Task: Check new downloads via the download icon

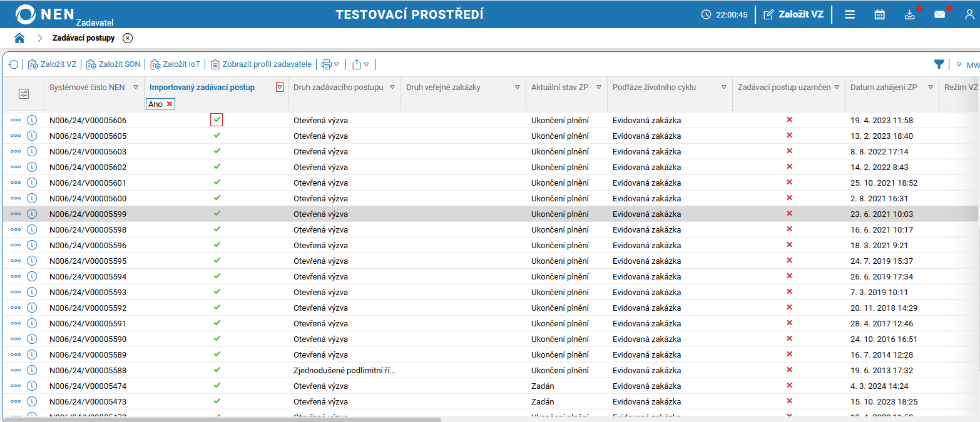Action: [909, 14]
